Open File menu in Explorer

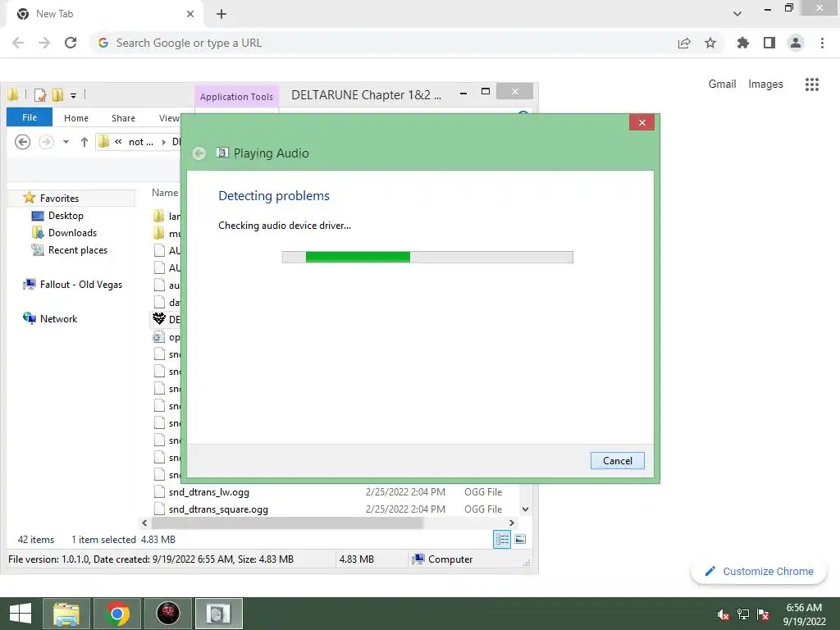tap(30, 117)
